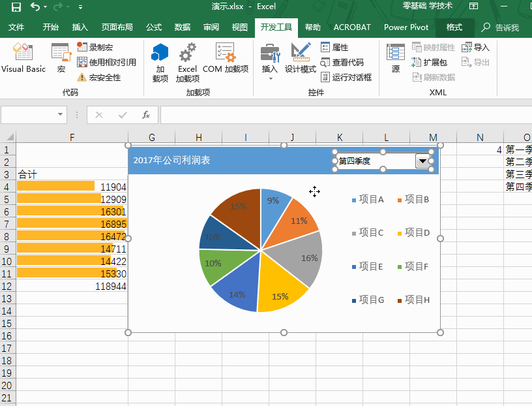Open the 第四季度 quarter dropdown on the chart
This screenshot has width=532, height=406.
pos(422,160)
